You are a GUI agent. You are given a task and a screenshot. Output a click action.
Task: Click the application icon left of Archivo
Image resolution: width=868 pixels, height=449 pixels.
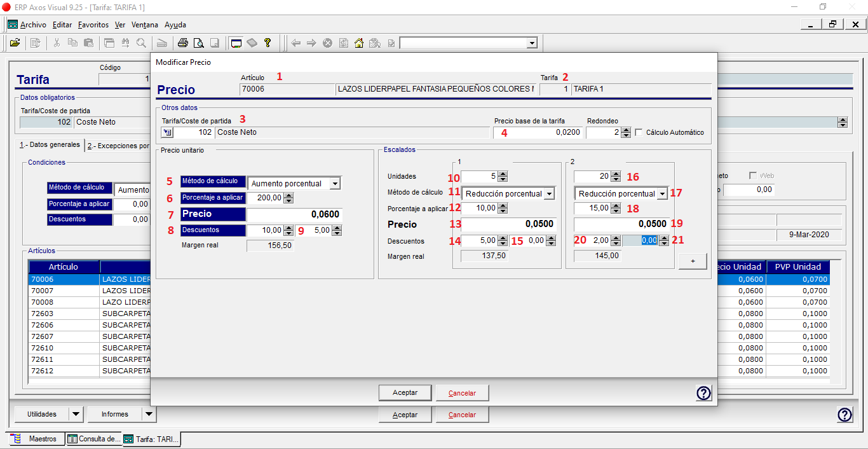click(x=12, y=25)
